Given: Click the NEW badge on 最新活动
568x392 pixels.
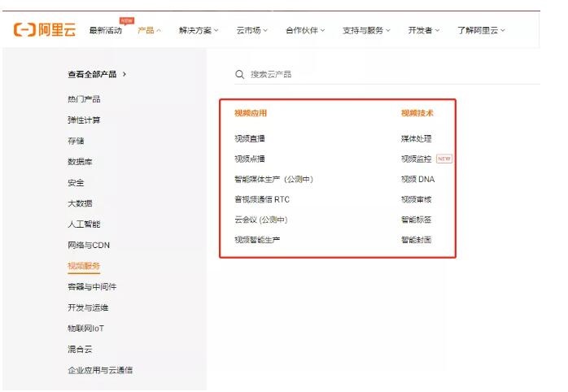Looking at the screenshot, I should tap(127, 20).
